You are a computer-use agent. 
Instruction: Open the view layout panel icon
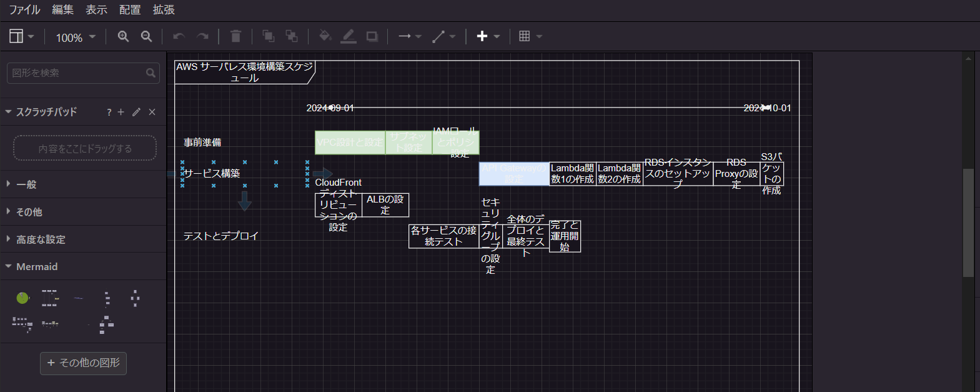click(x=16, y=36)
